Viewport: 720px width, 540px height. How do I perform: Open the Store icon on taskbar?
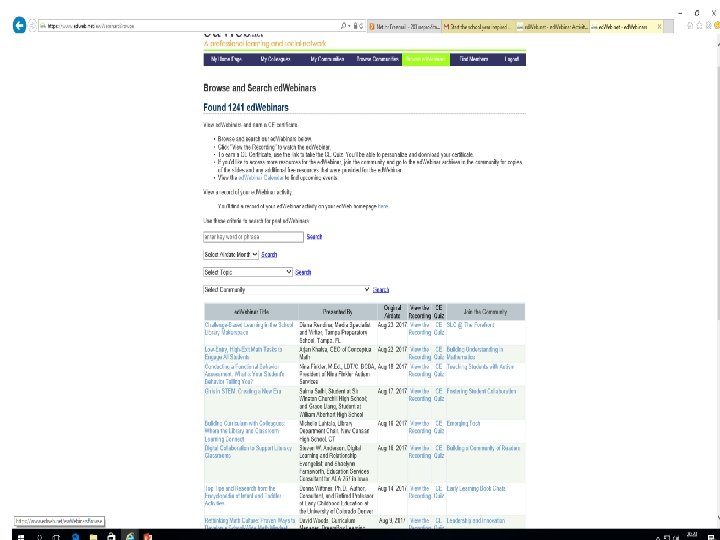coord(111,536)
